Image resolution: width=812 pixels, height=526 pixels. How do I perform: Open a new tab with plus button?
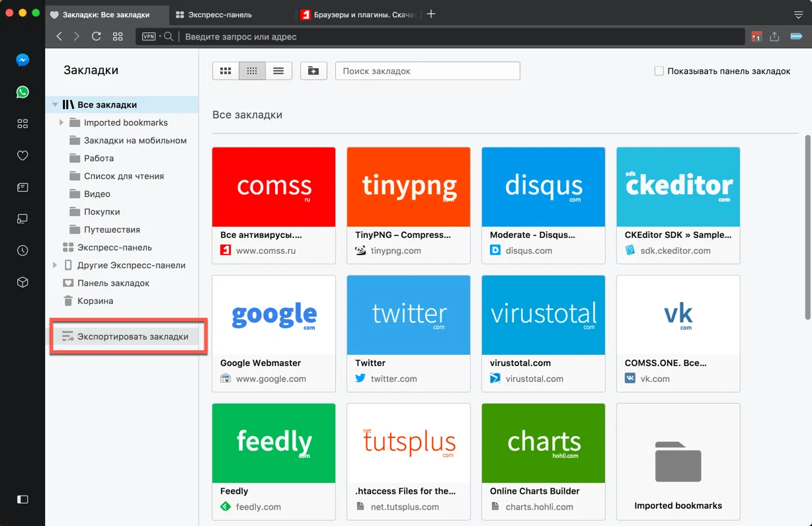431,14
